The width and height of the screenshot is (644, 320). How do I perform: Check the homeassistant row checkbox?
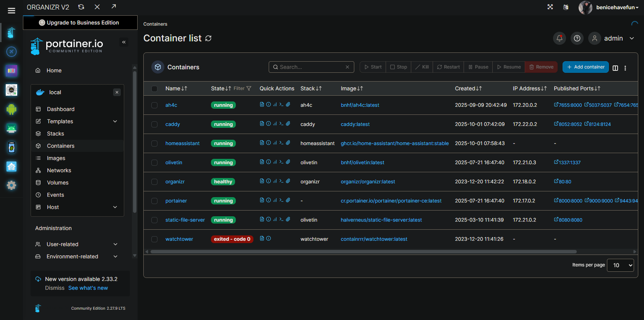(x=154, y=144)
